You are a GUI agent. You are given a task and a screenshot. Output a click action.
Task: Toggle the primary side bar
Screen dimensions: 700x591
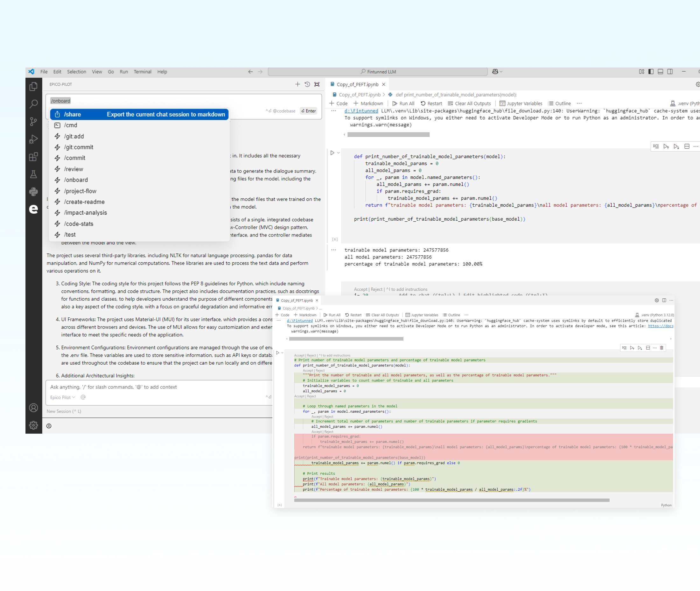(651, 71)
